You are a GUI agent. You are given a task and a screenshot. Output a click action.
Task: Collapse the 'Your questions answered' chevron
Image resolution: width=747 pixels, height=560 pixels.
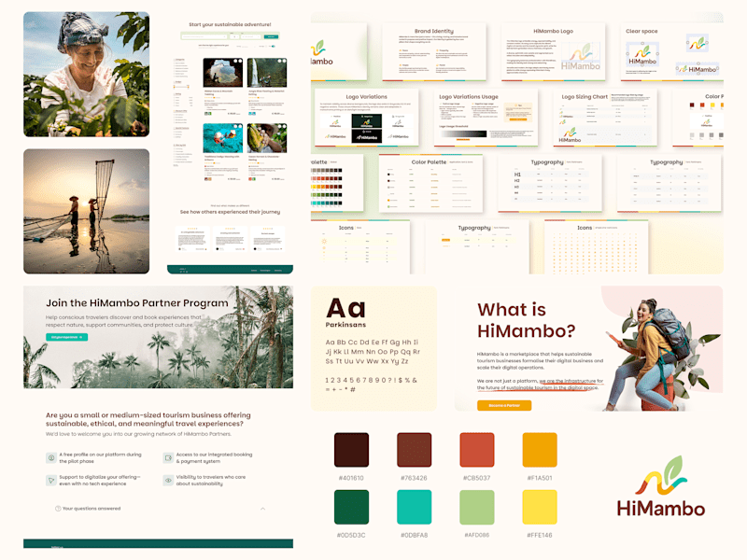click(263, 509)
